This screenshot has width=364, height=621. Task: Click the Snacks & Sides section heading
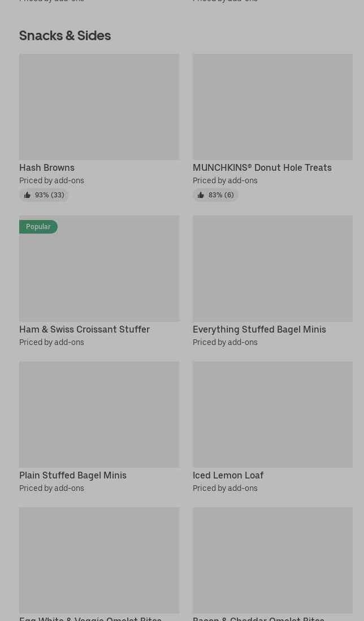tap(65, 35)
